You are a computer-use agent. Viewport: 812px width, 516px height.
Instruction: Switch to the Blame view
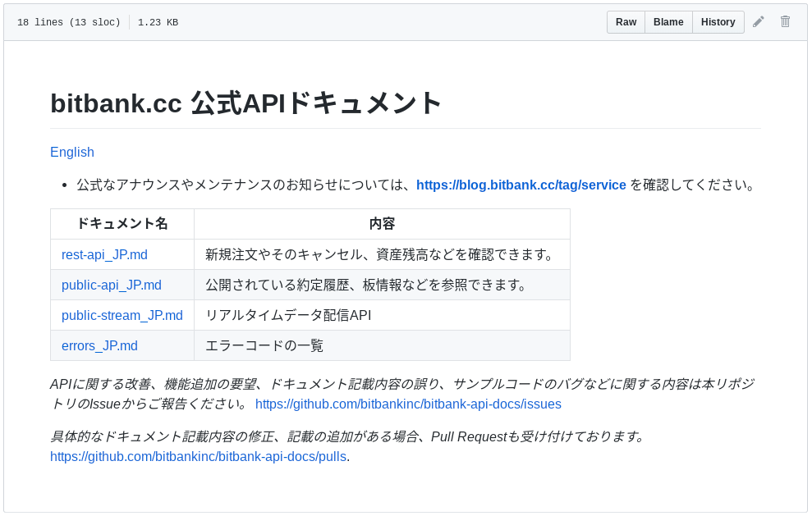668,22
